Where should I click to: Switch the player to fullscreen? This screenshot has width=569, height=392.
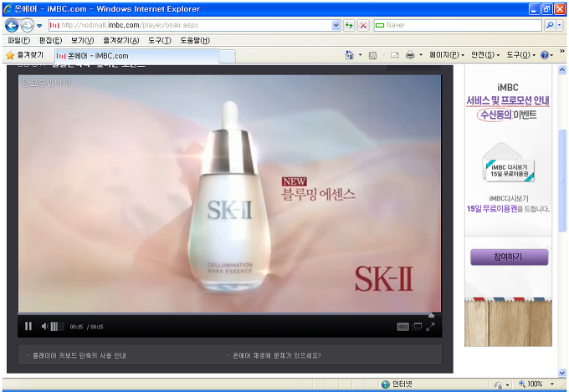[430, 327]
